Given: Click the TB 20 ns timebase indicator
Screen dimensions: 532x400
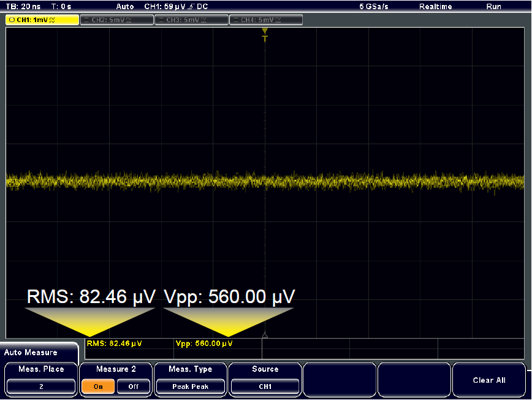Looking at the screenshot, I should click(x=23, y=6).
